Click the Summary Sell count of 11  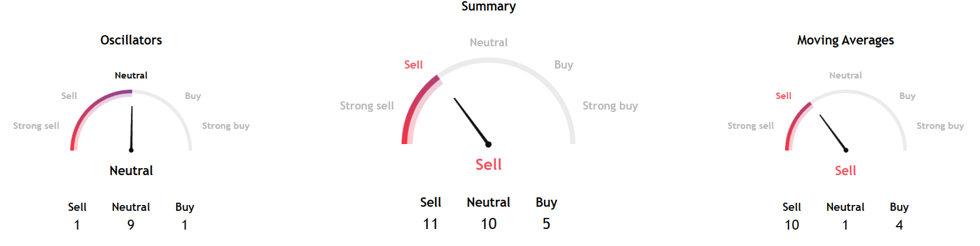[x=430, y=224]
